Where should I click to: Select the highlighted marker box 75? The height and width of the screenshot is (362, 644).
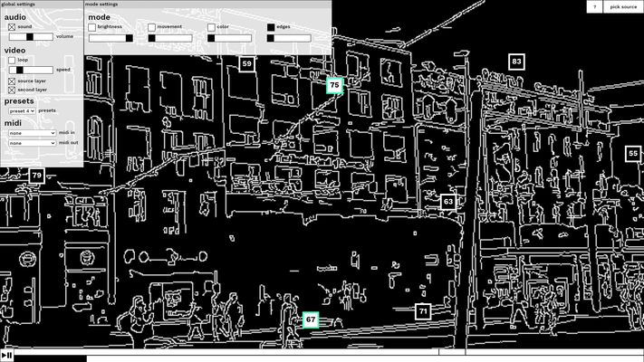click(x=334, y=85)
